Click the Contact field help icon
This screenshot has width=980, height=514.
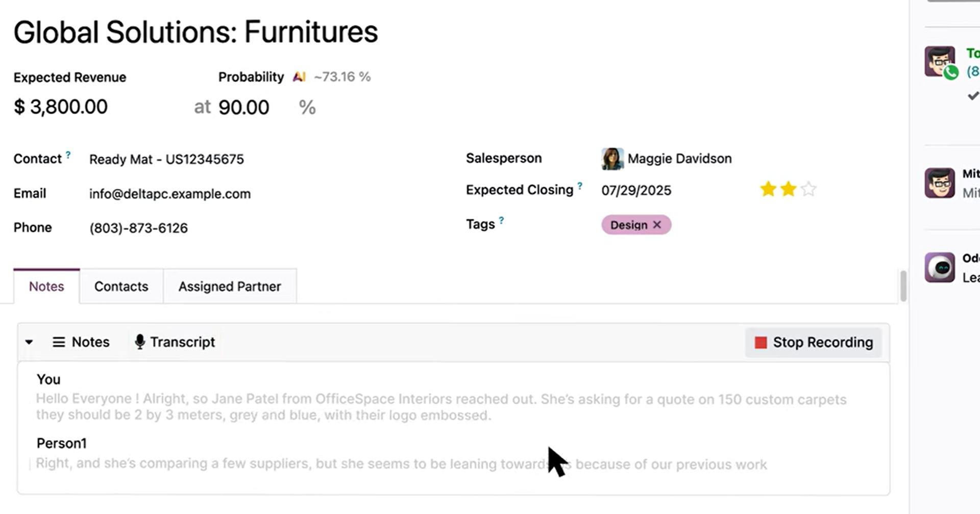click(x=68, y=154)
